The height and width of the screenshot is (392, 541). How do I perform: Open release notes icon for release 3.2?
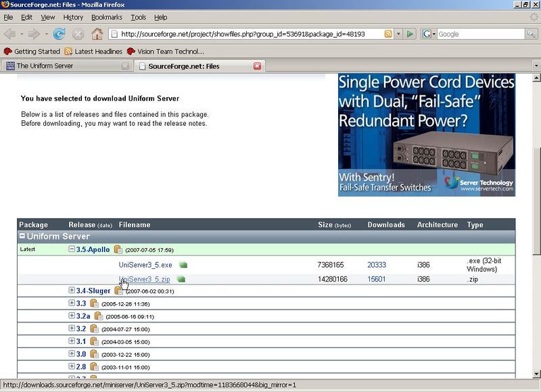click(94, 328)
